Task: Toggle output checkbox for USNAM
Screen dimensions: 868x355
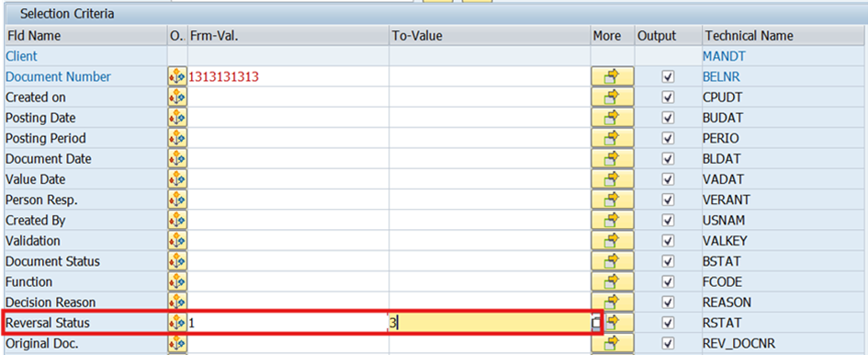Action: (668, 220)
